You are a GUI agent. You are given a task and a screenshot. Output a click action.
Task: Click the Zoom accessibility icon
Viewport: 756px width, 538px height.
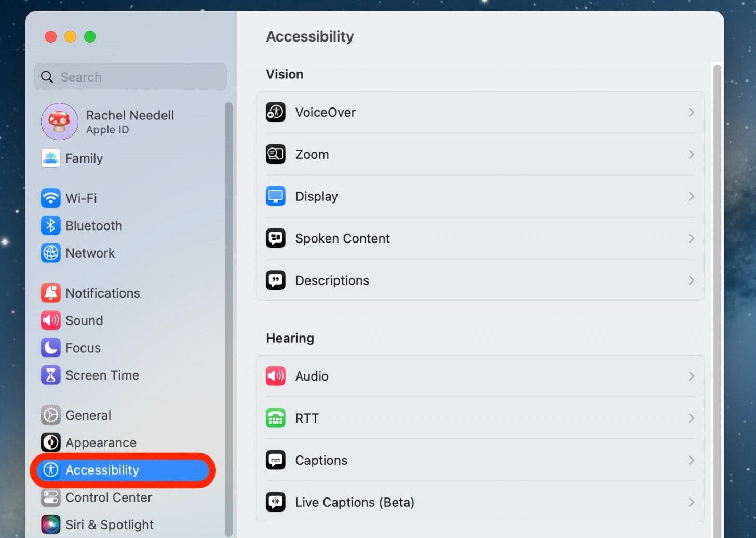275,154
